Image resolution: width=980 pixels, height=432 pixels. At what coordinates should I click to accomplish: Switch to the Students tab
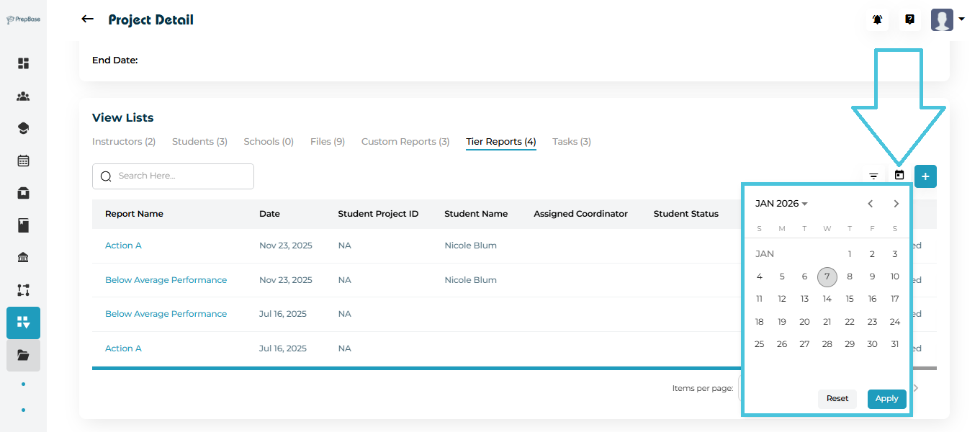[199, 142]
